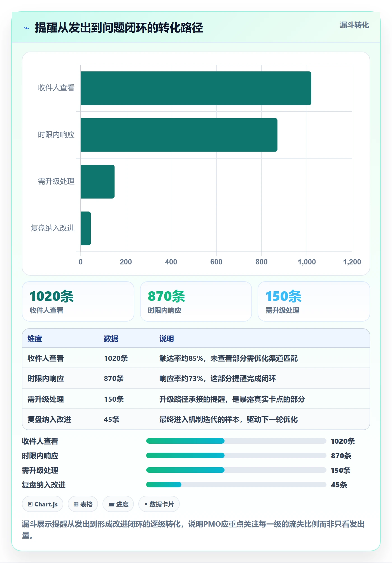Open the 870条 时限内响应 data card

[196, 301]
